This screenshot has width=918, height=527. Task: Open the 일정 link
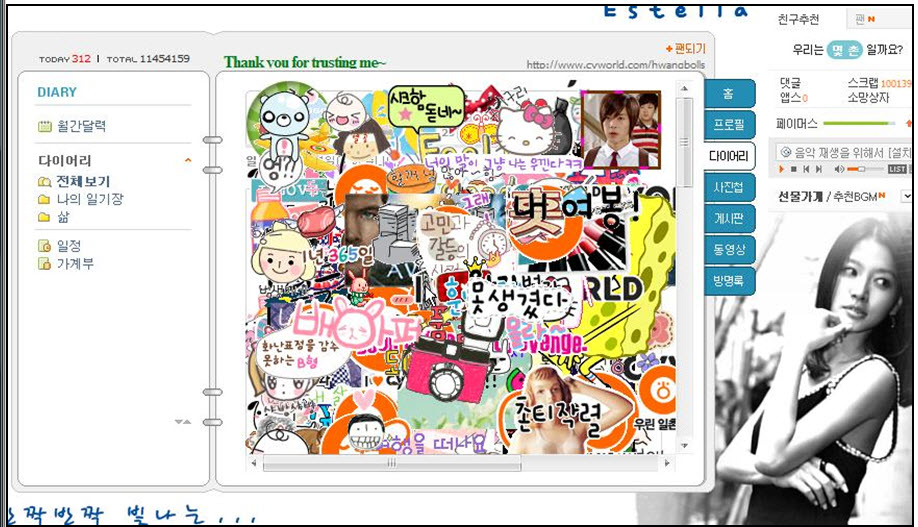coord(68,246)
